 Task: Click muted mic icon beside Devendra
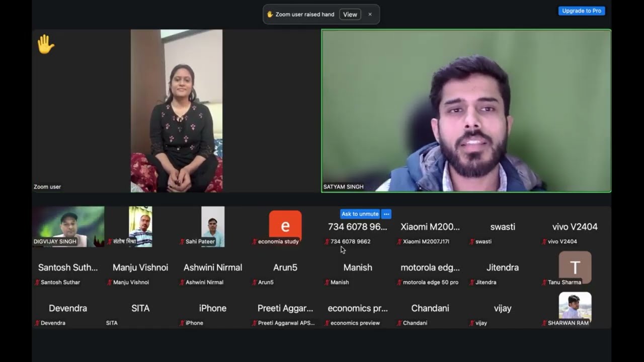pos(37,323)
